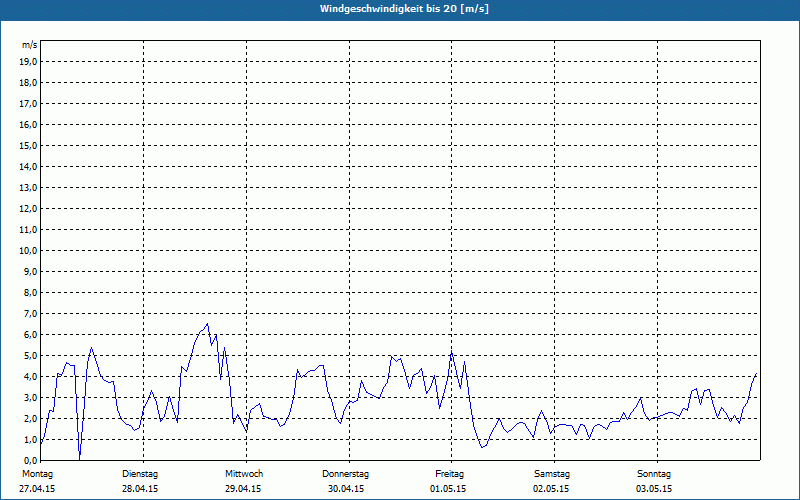Select the 4,0 y-axis value
This screenshot has height=500, width=800.
coord(31,377)
